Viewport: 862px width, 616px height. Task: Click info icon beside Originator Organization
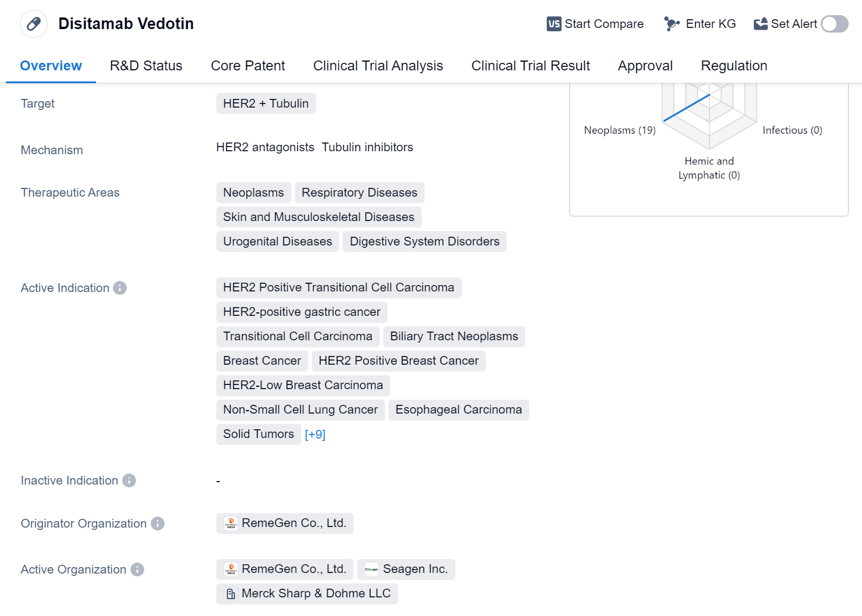click(x=158, y=524)
